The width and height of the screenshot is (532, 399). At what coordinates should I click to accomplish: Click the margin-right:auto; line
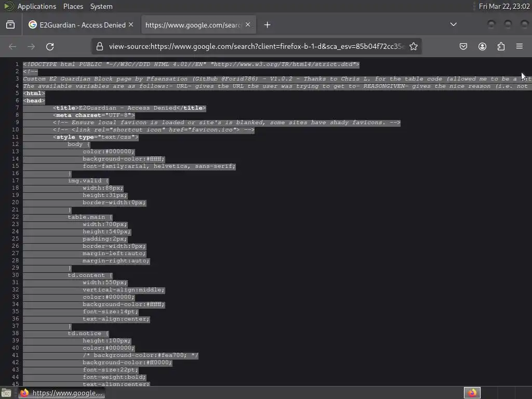click(116, 261)
